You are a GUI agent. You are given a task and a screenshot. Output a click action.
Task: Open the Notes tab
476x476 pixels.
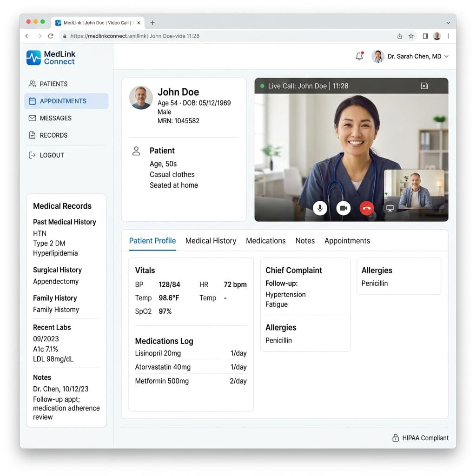[305, 241]
